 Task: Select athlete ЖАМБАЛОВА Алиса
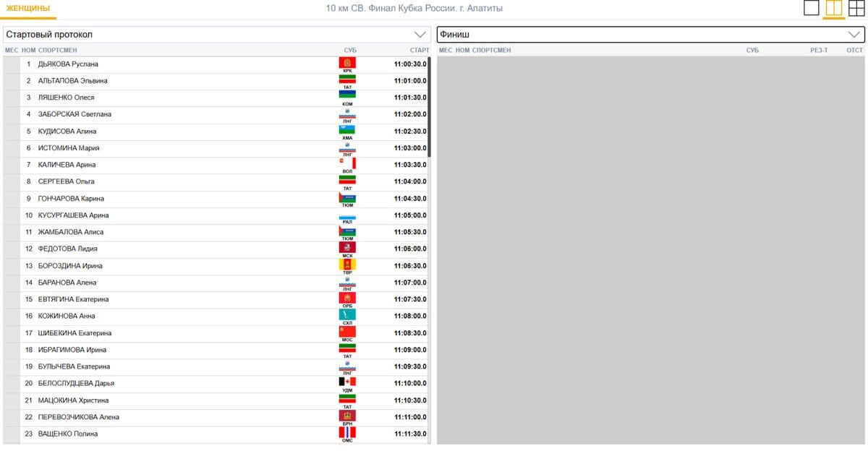(x=71, y=232)
